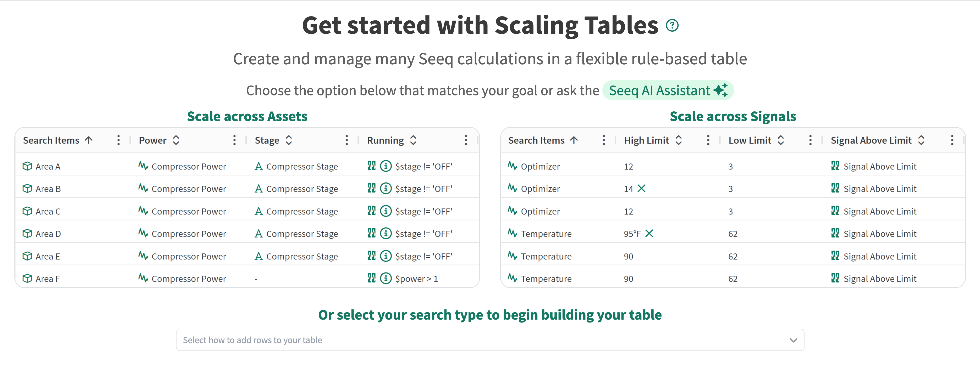Toggle sort order on Power column
Image resolution: width=980 pixels, height=374 pixels.
point(176,140)
